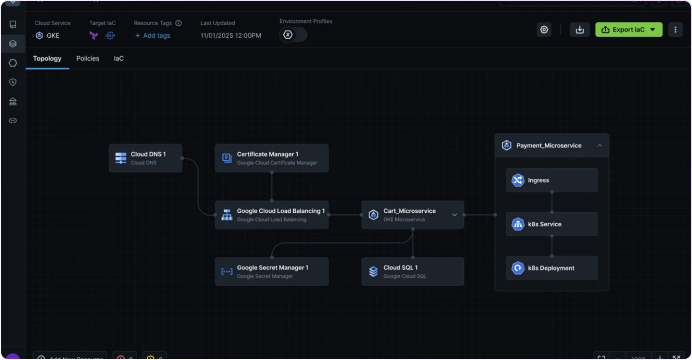Click the Google Cloud SQL subtitle text
This screenshot has width=692, height=360.
[405, 276]
